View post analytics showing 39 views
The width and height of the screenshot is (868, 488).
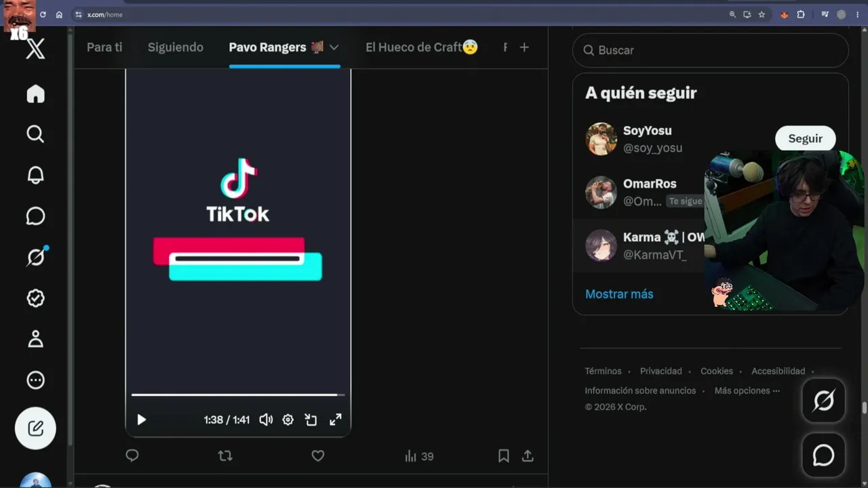point(419,456)
